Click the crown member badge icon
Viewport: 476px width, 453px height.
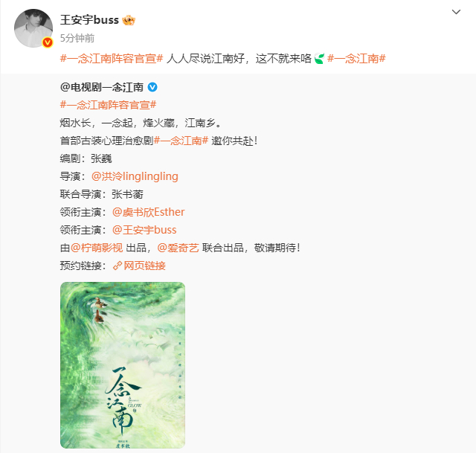pyautogui.click(x=129, y=20)
